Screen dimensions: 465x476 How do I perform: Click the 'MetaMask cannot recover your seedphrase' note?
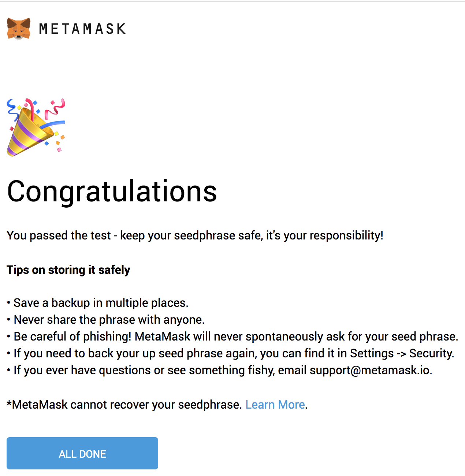tap(124, 405)
